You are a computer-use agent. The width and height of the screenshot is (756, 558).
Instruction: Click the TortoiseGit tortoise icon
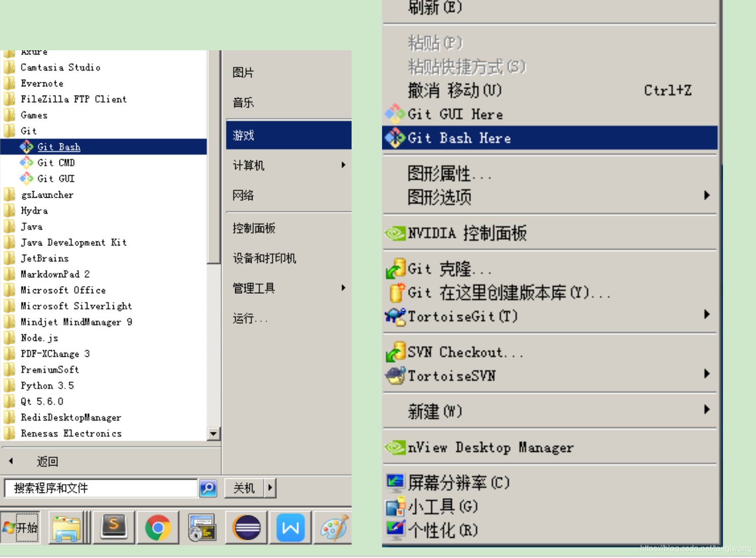[x=395, y=316]
